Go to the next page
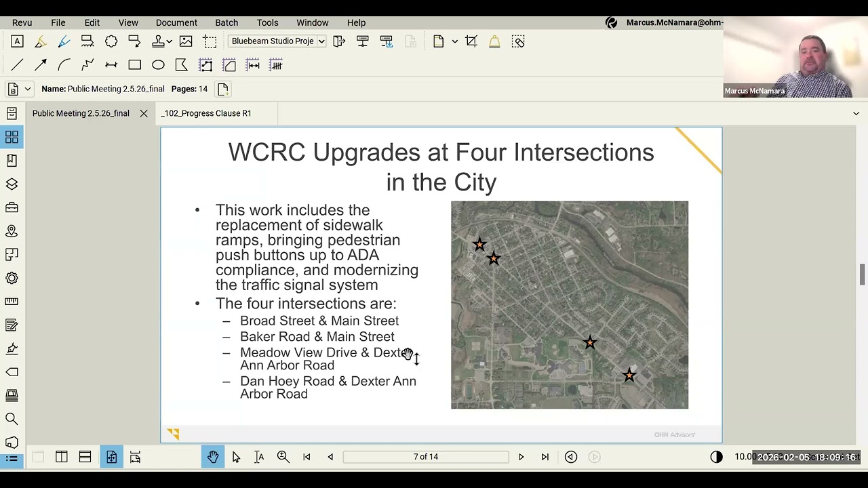 tap(521, 457)
